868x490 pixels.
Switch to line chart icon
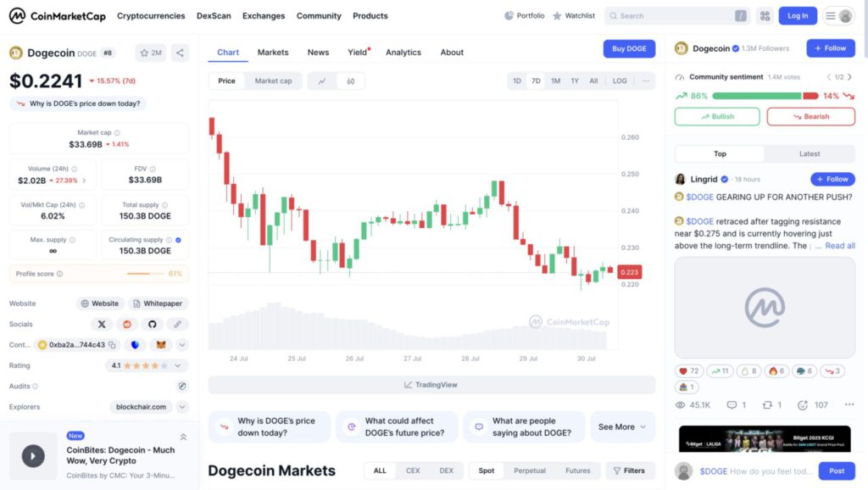point(322,81)
